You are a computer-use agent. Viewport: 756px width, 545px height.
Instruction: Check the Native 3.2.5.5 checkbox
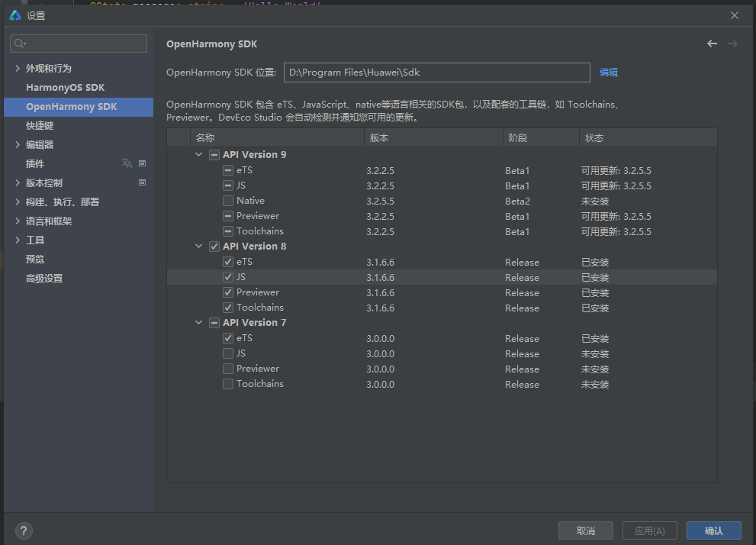point(228,201)
